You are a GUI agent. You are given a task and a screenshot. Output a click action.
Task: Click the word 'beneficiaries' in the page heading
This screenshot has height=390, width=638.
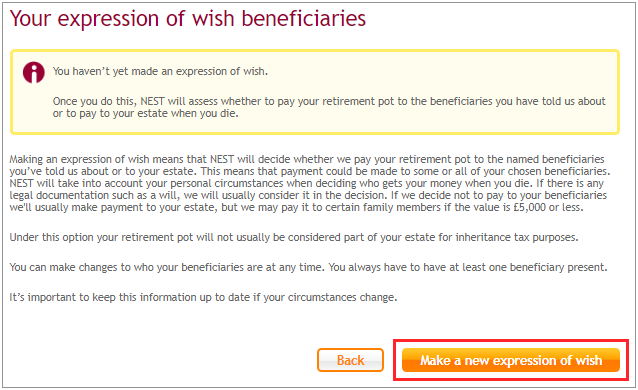[304, 19]
